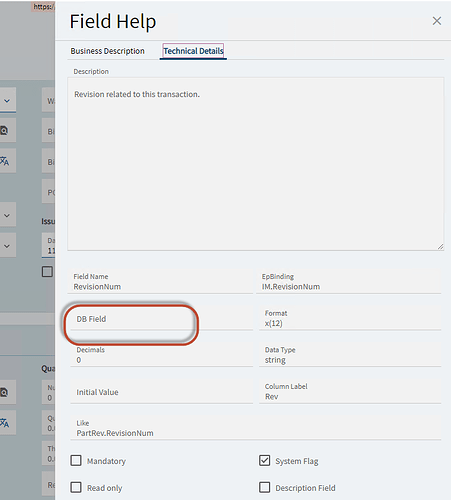
Task: Open the middle dropdown chevron
Action: [x=7, y=215]
